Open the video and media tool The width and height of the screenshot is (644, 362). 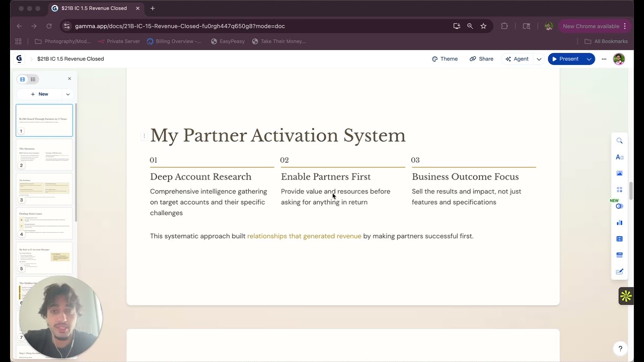click(619, 239)
